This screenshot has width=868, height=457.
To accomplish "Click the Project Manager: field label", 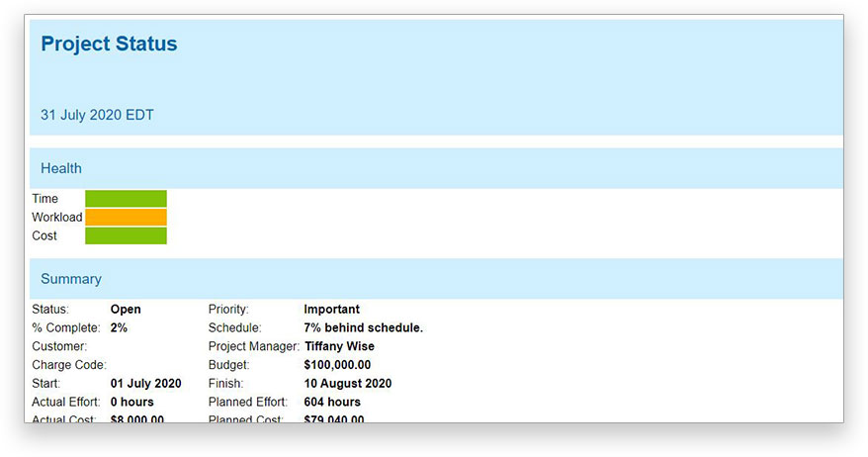I will (x=253, y=346).
